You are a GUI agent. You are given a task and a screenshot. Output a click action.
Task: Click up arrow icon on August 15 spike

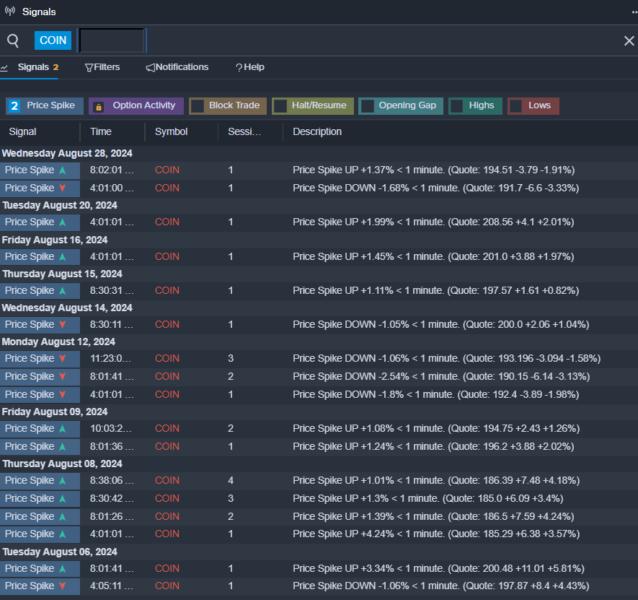[62, 290]
